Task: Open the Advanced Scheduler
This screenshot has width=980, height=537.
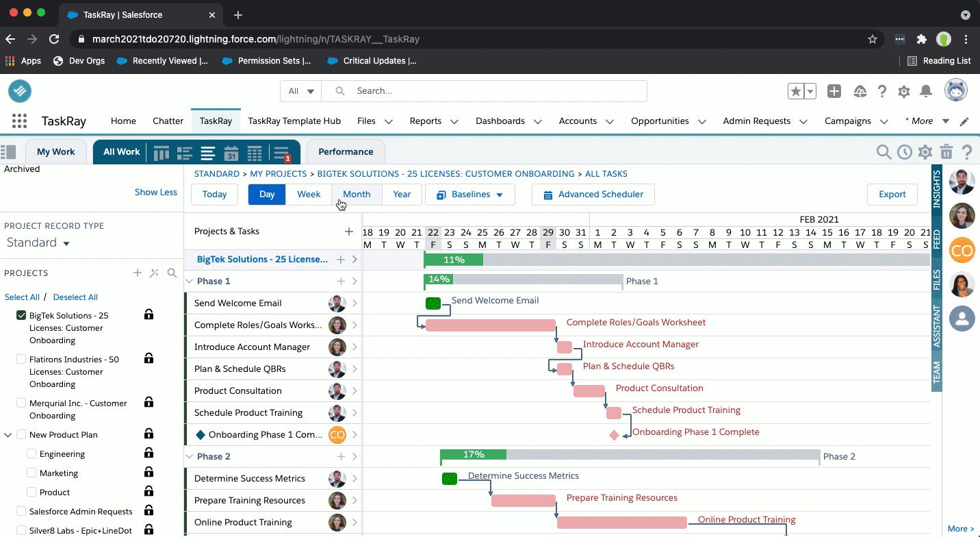Action: coord(593,195)
